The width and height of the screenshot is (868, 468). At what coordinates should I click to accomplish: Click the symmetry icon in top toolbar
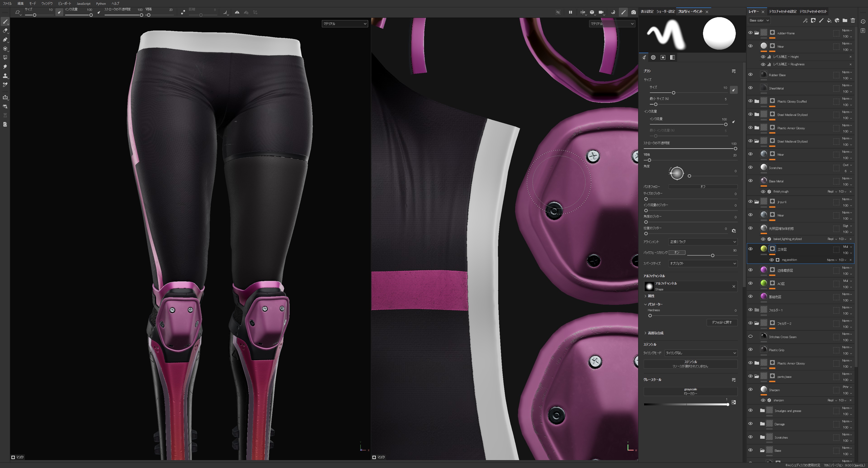(x=237, y=12)
